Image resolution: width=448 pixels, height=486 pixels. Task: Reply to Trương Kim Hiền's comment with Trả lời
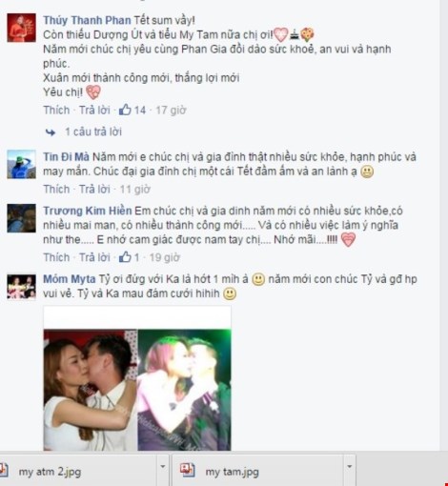point(94,257)
